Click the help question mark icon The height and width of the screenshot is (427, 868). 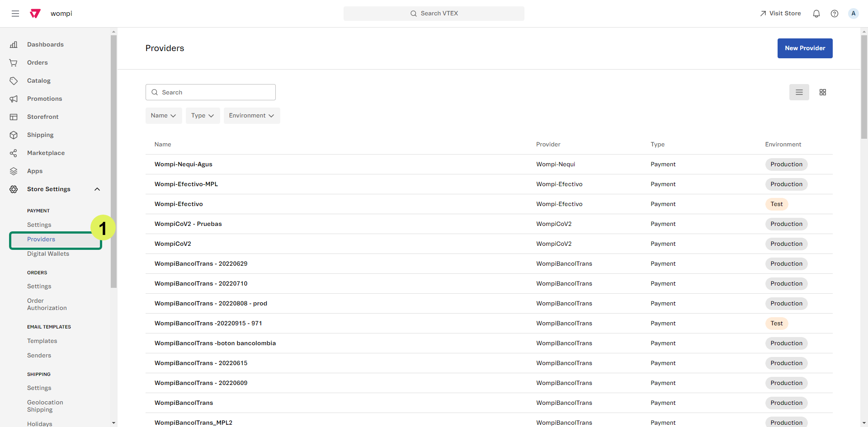click(835, 14)
